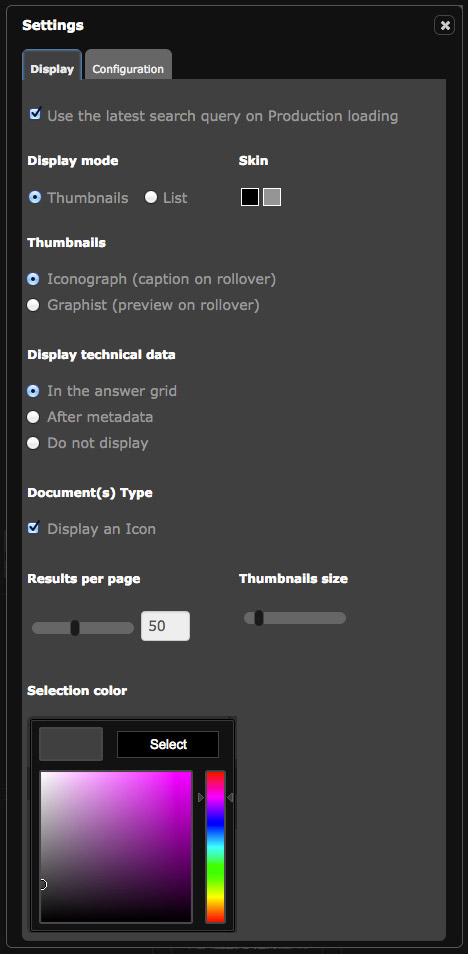Click the Select button in color picker
468x954 pixels.
(168, 745)
